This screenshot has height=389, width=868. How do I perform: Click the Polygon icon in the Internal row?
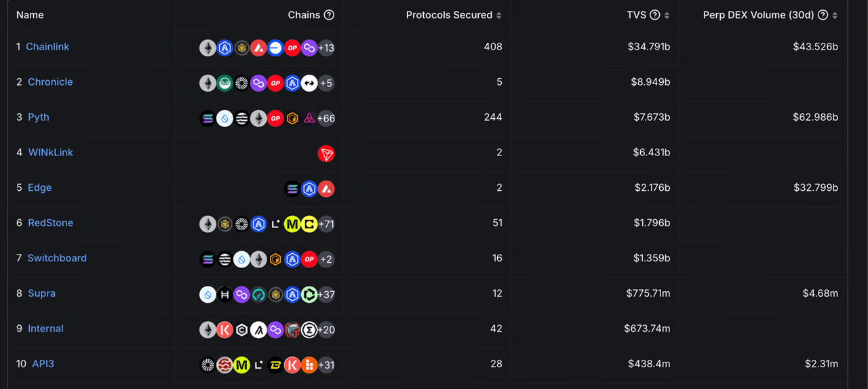click(275, 330)
